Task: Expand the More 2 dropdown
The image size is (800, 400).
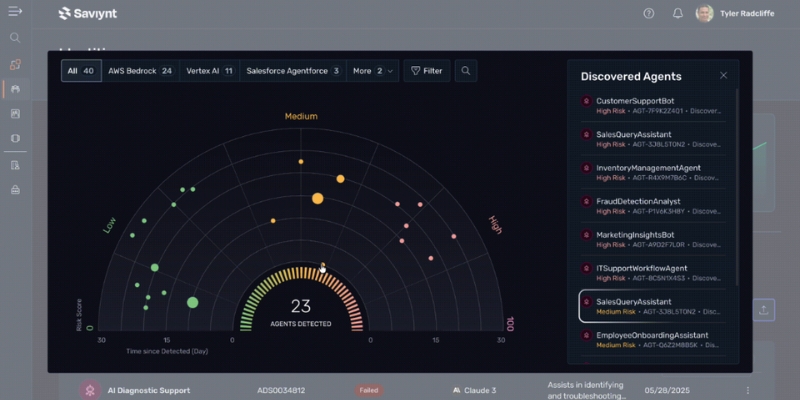Action: tap(373, 71)
